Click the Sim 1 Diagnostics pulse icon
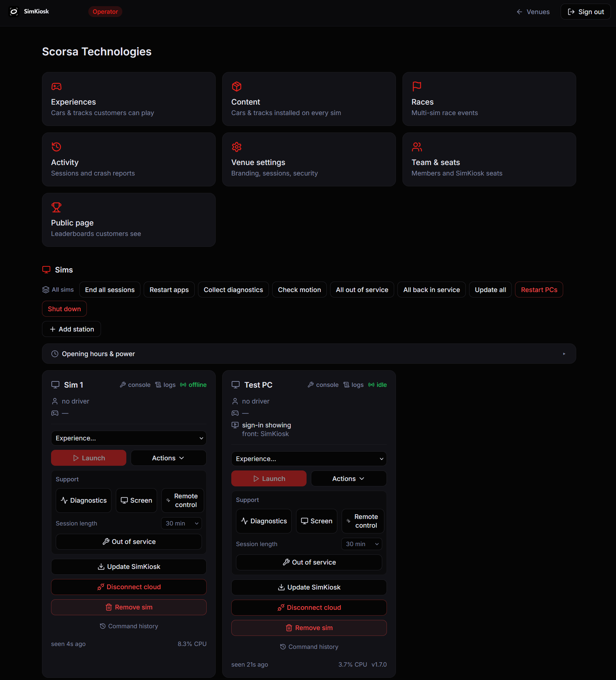Image resolution: width=616 pixels, height=680 pixels. pos(64,501)
